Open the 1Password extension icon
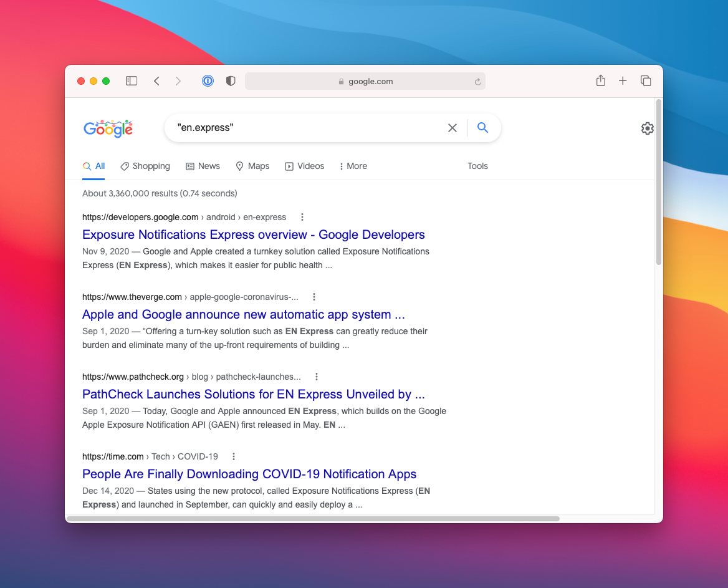The height and width of the screenshot is (588, 728). [x=208, y=81]
